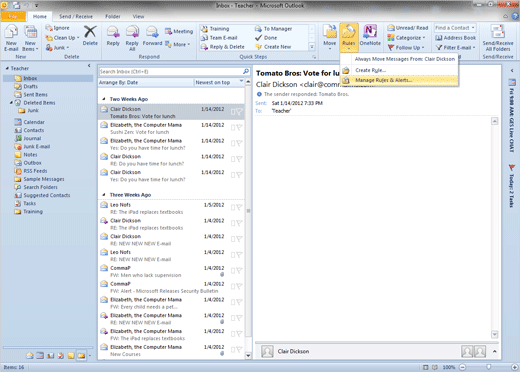Click the Ignore conversation icon
Image resolution: width=520 pixels, height=372 pixels.
[x=49, y=28]
